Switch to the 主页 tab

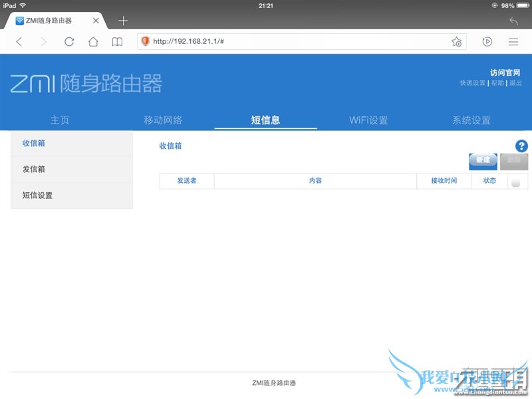click(60, 120)
